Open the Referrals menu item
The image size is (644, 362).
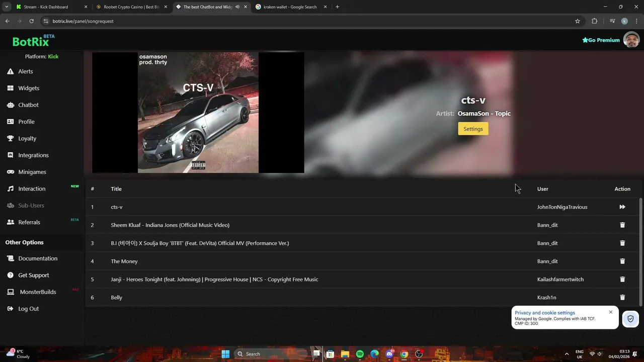29,222
